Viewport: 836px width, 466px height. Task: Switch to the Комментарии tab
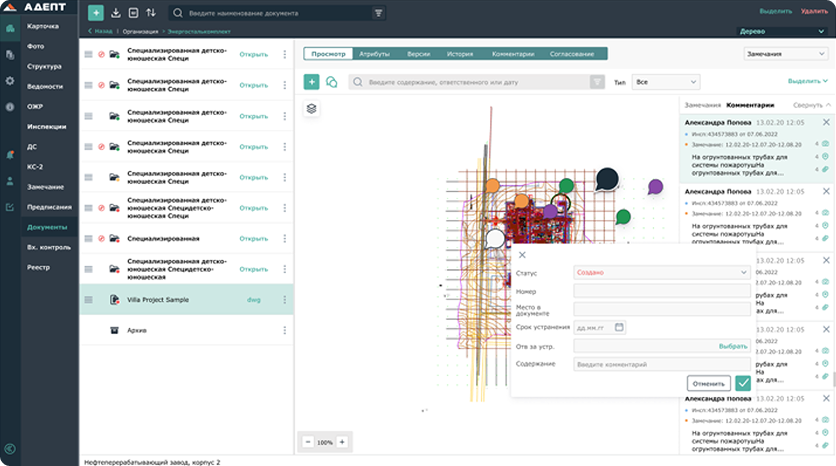513,54
